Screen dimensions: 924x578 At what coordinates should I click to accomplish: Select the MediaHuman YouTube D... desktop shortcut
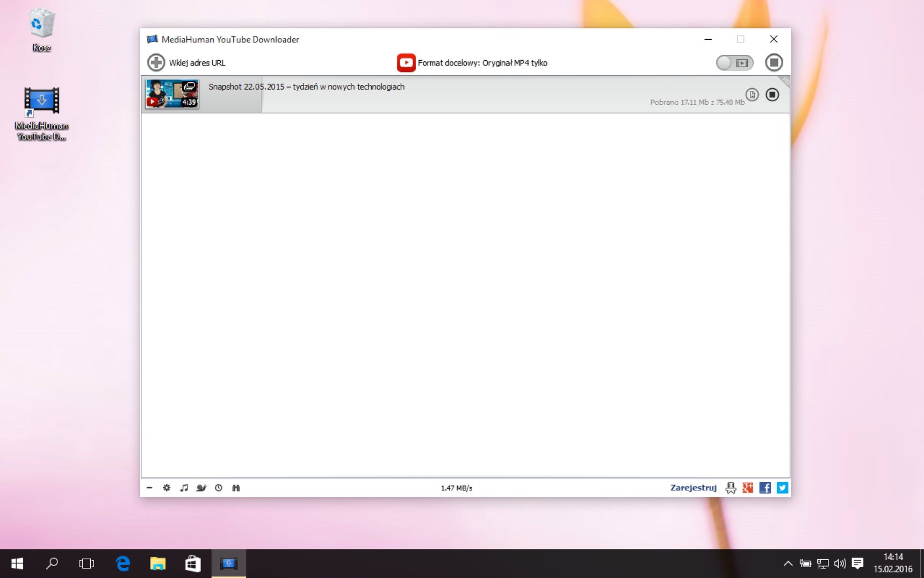tap(42, 114)
